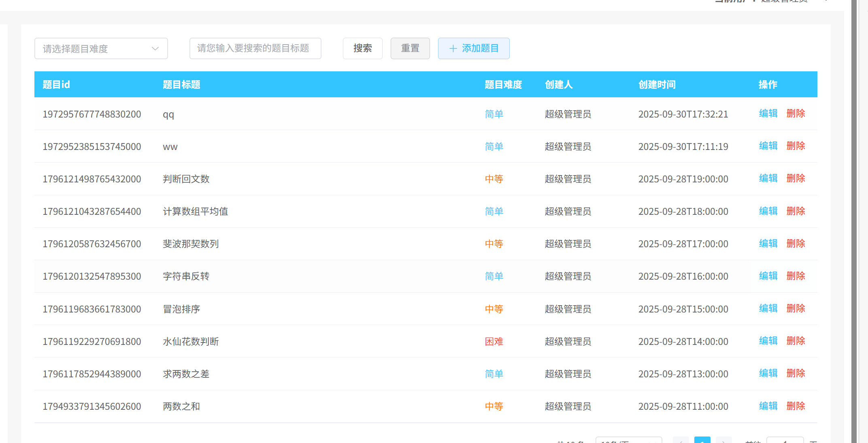The width and height of the screenshot is (868, 443).
Task: Click the go-to-page number input
Action: (x=785, y=441)
